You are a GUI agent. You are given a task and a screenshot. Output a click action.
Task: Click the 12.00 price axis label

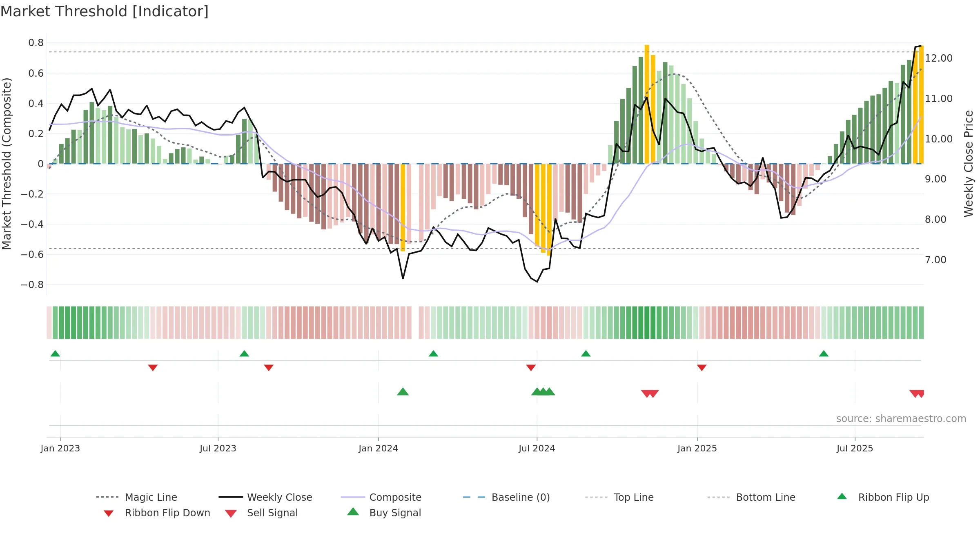click(939, 58)
